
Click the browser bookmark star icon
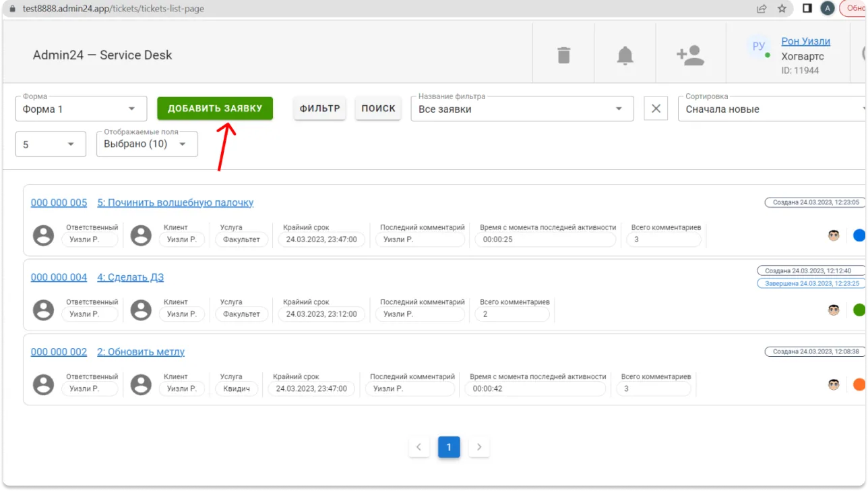[x=782, y=9]
